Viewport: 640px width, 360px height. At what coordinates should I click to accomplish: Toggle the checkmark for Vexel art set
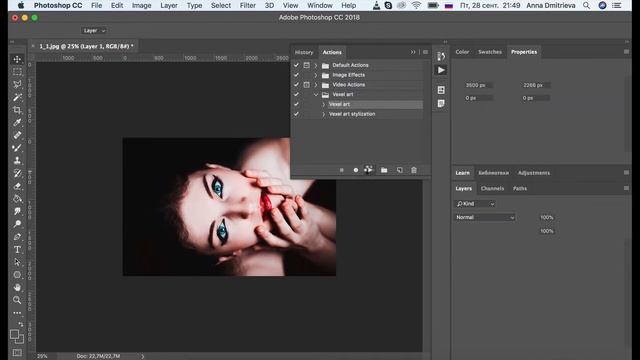[x=296, y=95]
